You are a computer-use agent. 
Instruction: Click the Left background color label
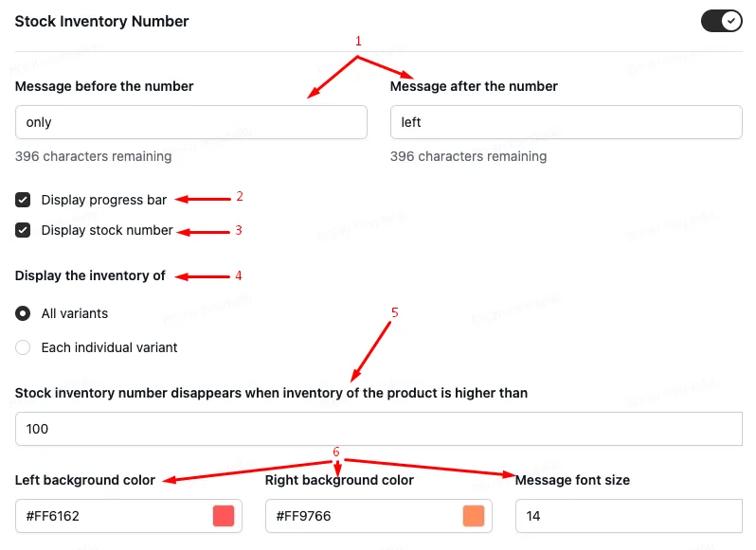tap(85, 480)
